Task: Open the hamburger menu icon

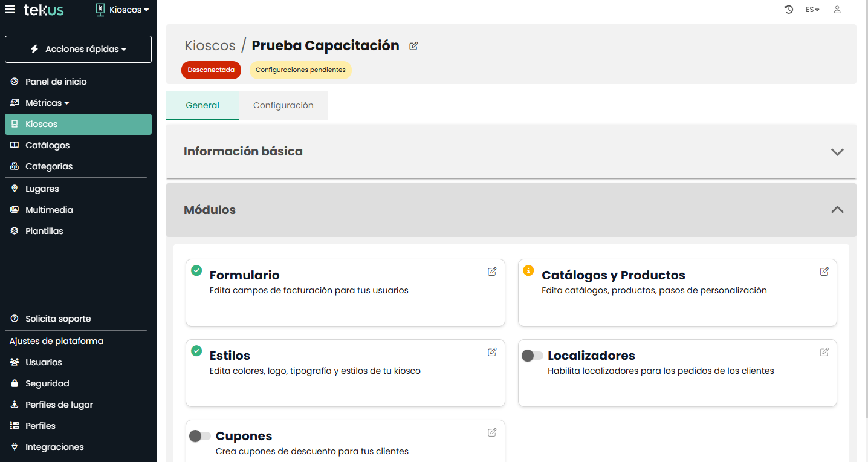Action: coord(10,10)
